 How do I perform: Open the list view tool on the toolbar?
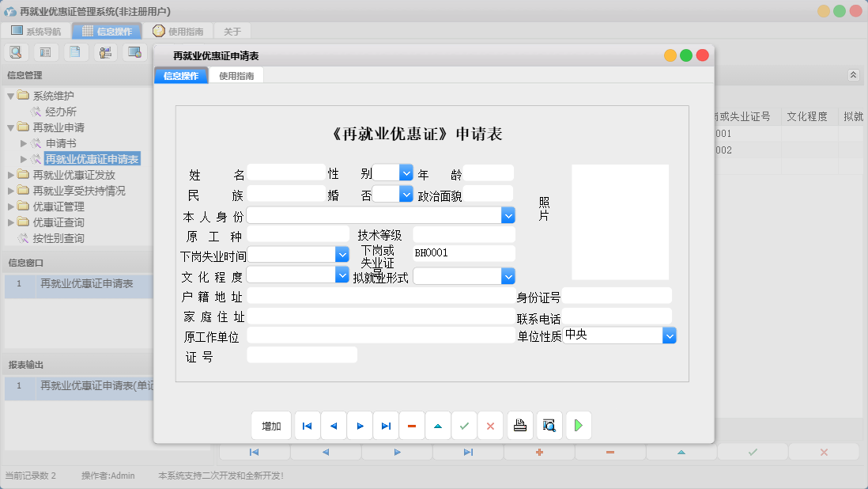click(45, 51)
